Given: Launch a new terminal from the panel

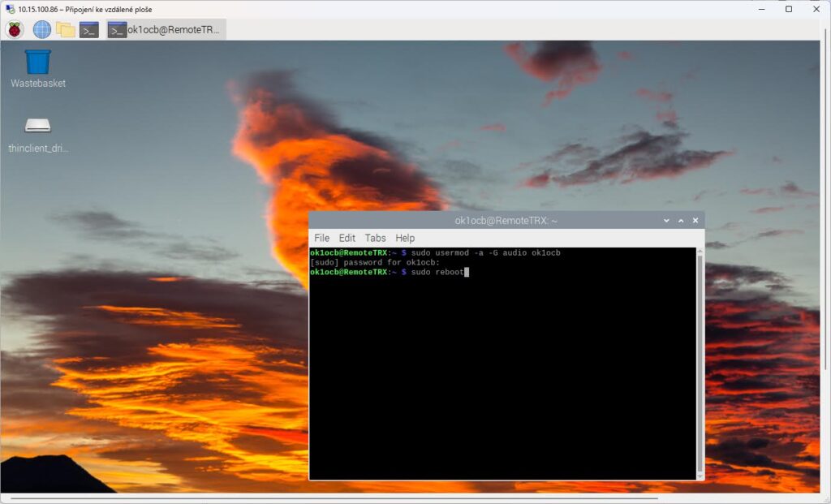Looking at the screenshot, I should pyautogui.click(x=89, y=30).
